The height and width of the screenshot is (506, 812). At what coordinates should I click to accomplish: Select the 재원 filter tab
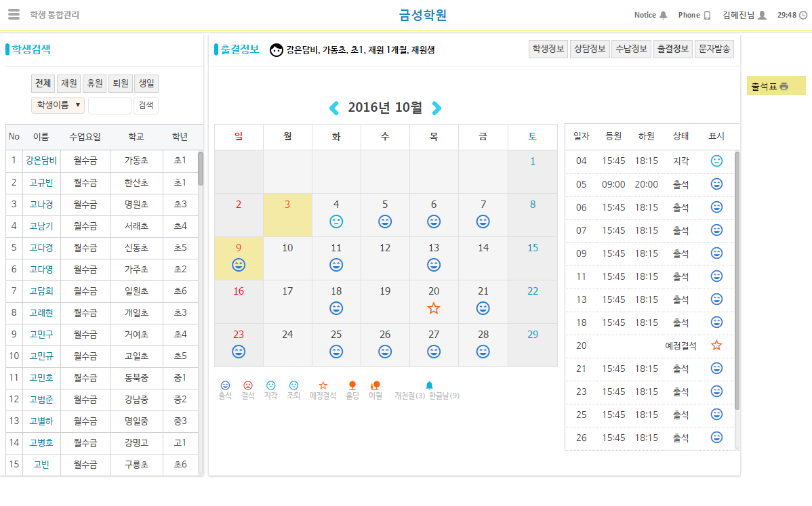[x=69, y=83]
